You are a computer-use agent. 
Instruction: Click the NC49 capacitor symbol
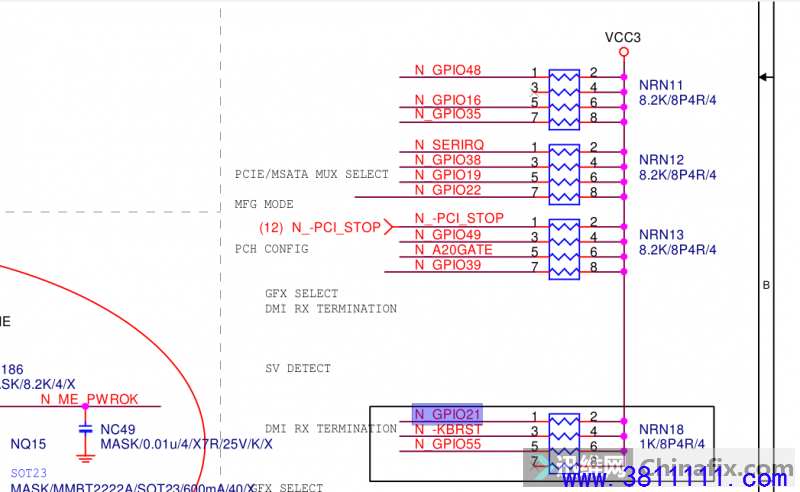tap(85, 429)
